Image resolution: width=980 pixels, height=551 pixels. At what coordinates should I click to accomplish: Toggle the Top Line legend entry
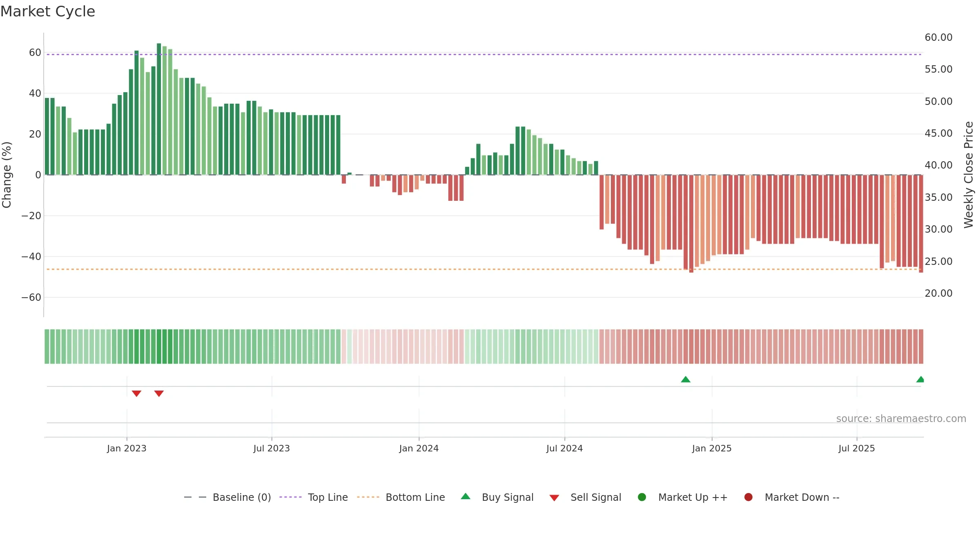point(314,497)
